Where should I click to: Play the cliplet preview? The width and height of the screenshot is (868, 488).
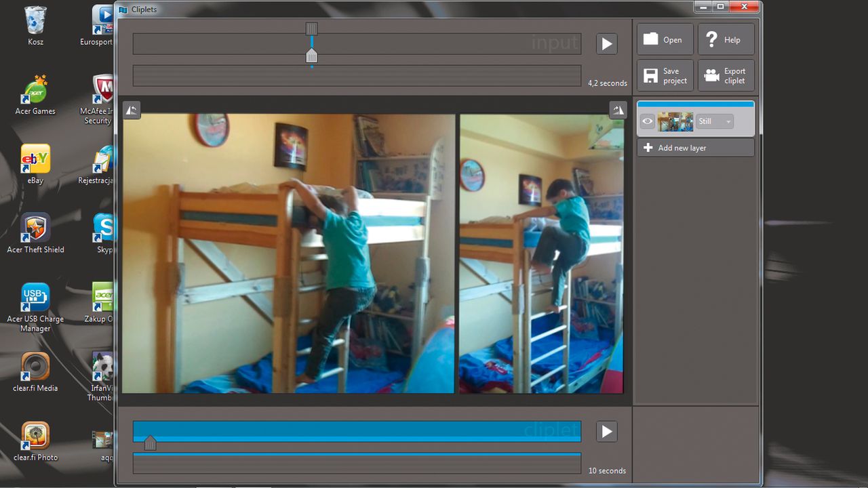(x=607, y=432)
